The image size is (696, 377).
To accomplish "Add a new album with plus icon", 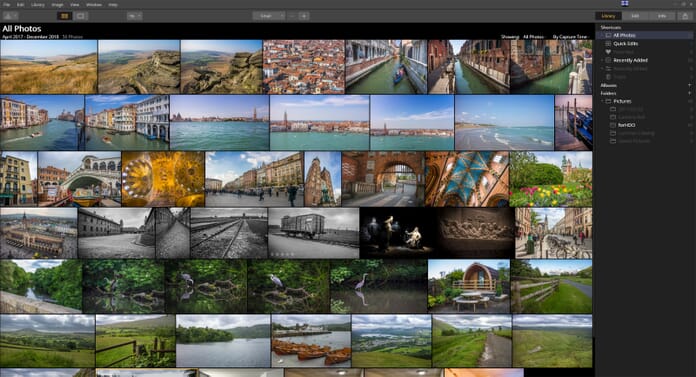I will pos(689,85).
